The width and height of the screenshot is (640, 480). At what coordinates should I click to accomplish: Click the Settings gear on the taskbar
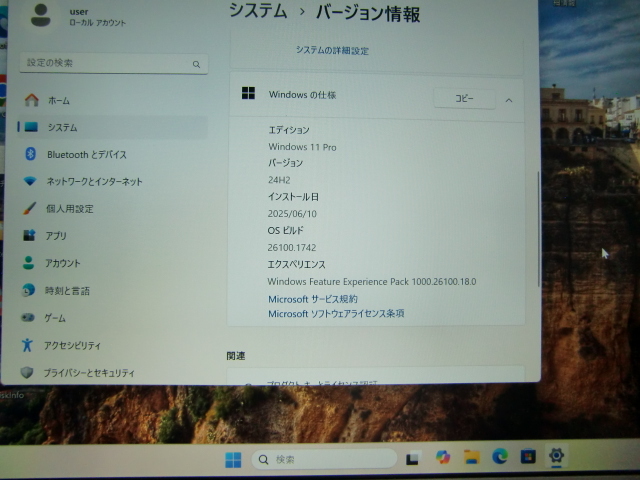click(556, 455)
